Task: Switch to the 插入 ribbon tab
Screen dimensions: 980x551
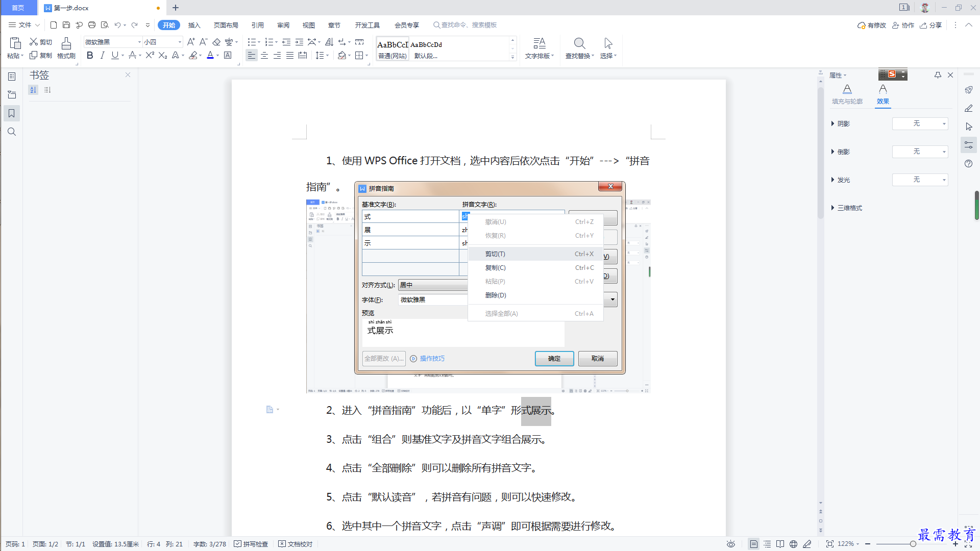Action: pyautogui.click(x=194, y=25)
